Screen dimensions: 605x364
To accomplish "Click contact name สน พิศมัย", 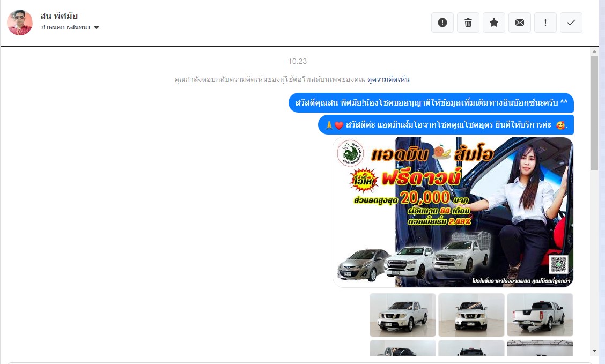I will [59, 16].
